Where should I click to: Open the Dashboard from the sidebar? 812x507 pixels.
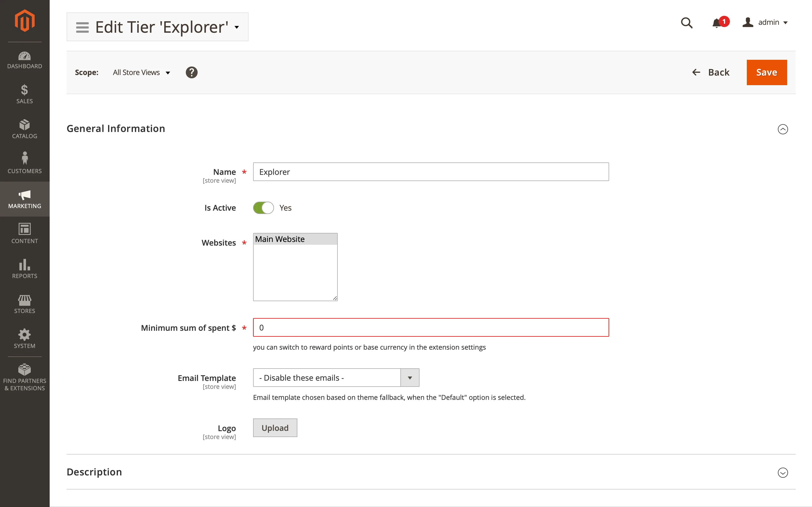pos(25,60)
